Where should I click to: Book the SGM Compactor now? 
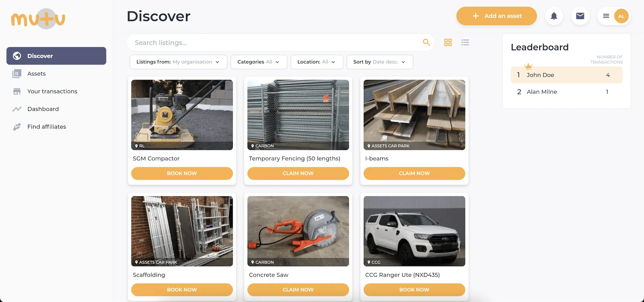coord(182,173)
